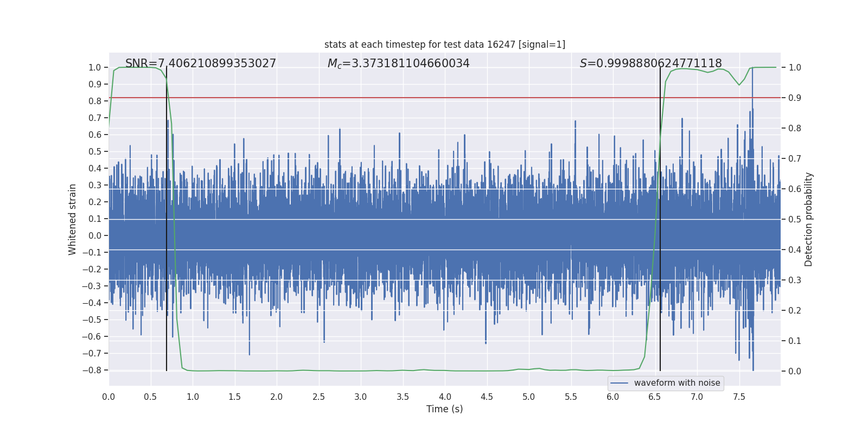Click the 'Time (s)' x-axis label
The image size is (868, 434).
(444, 409)
